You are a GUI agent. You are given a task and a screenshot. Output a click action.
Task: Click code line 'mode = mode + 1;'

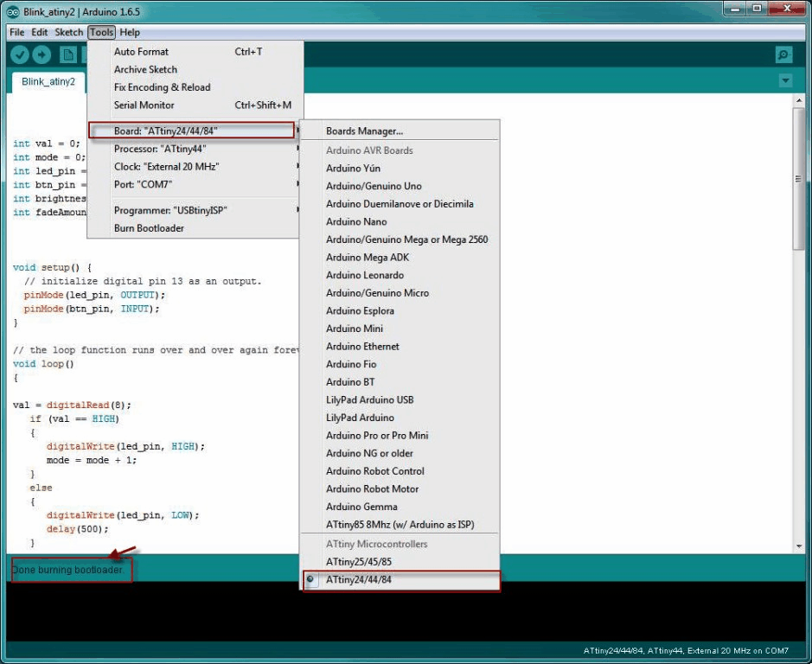[91, 460]
